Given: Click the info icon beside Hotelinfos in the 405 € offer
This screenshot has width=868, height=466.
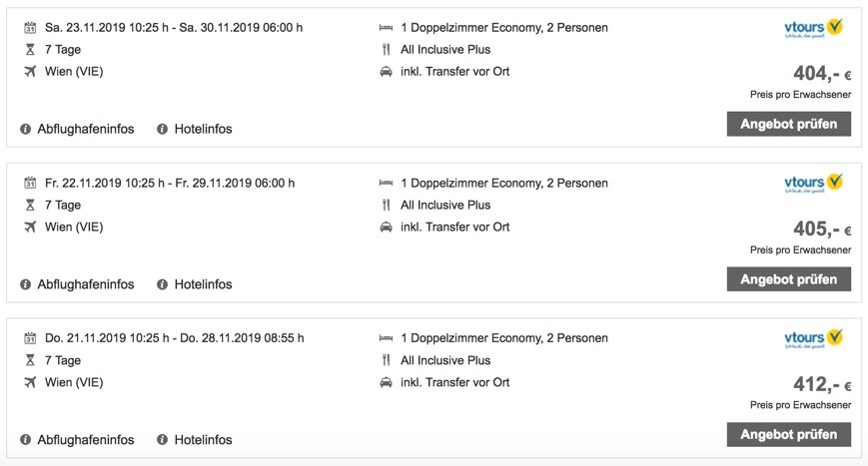Looking at the screenshot, I should (x=162, y=284).
